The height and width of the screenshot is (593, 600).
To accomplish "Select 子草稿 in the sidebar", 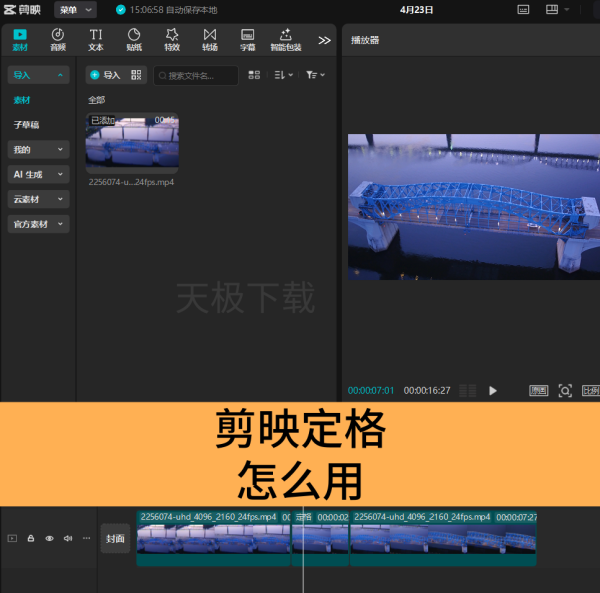I will point(26,125).
